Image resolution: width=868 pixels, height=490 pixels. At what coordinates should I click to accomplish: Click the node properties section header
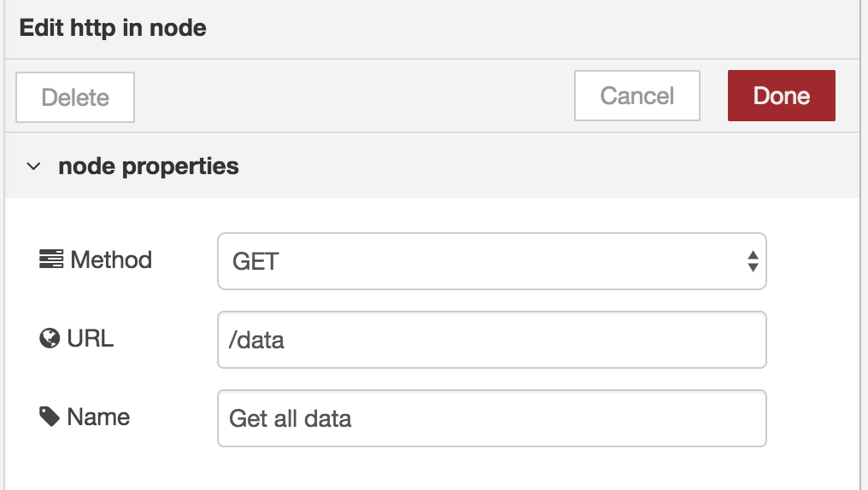[x=431, y=166]
